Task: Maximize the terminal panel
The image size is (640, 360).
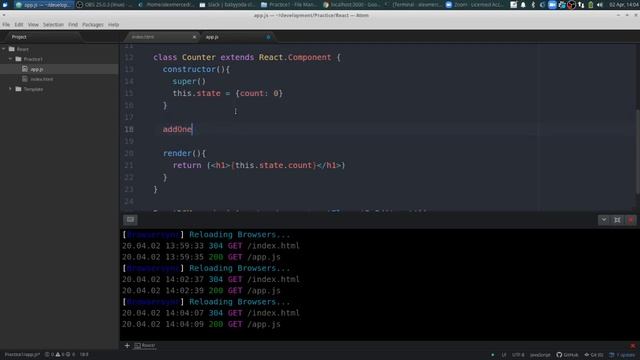Action: pos(617,220)
